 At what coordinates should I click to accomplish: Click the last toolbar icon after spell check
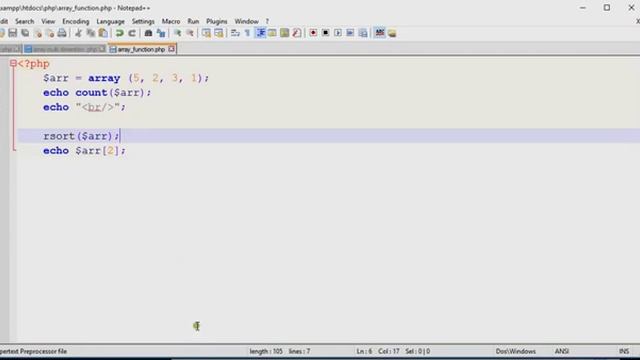(x=392, y=33)
